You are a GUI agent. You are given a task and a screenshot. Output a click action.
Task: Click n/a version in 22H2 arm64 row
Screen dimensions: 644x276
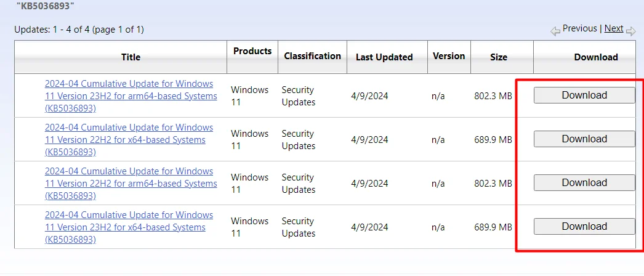(438, 184)
